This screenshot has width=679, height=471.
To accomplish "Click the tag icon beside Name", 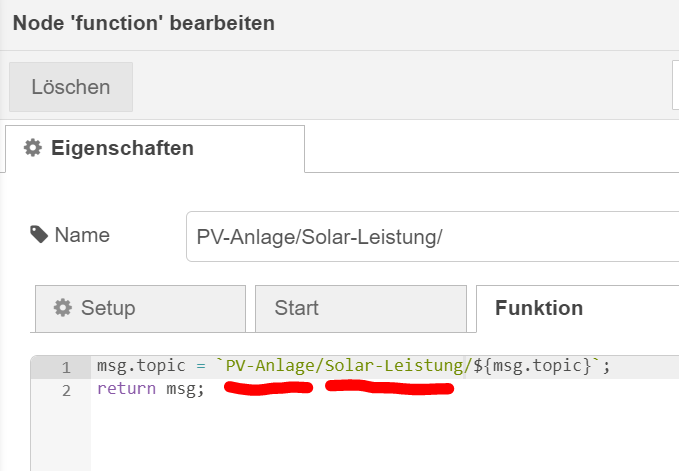I will click(x=39, y=235).
